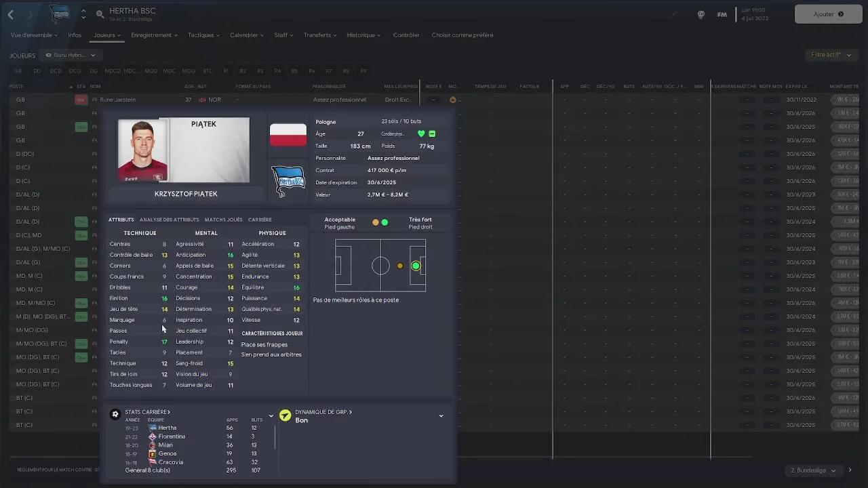This screenshot has width=868, height=488.
Task: Expand the Vue d'ensemble menu
Action: pos(34,35)
